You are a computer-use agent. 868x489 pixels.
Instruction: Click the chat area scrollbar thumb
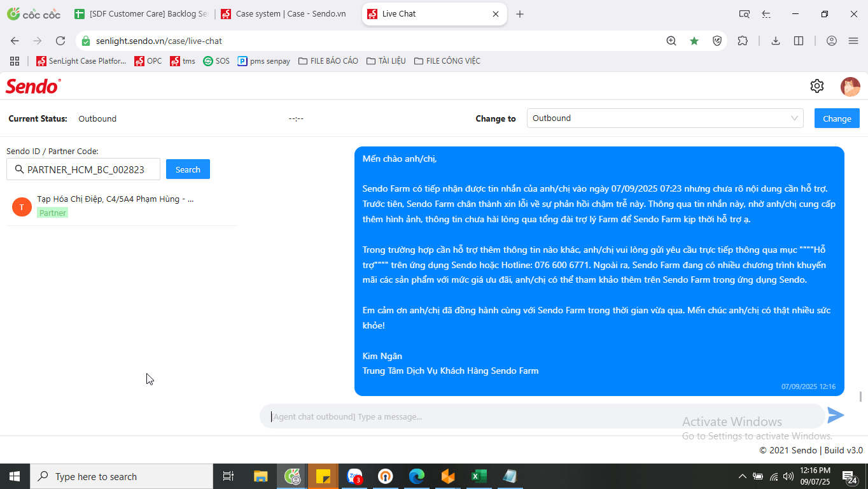coord(861,397)
